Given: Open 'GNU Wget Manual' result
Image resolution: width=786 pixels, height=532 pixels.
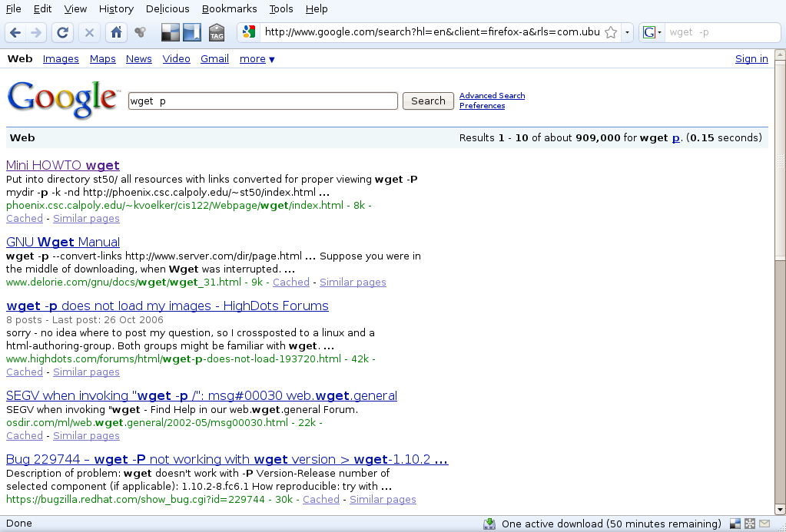Looking at the screenshot, I should (63, 243).
